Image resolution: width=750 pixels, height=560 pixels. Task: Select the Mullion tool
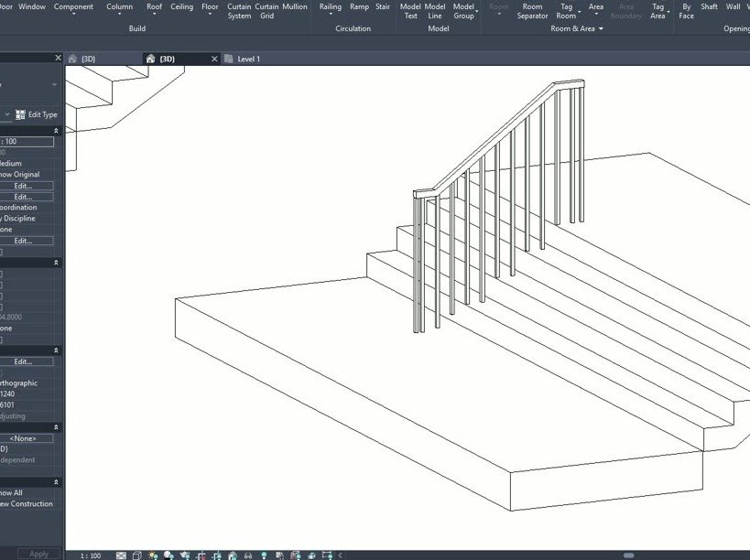[295, 6]
